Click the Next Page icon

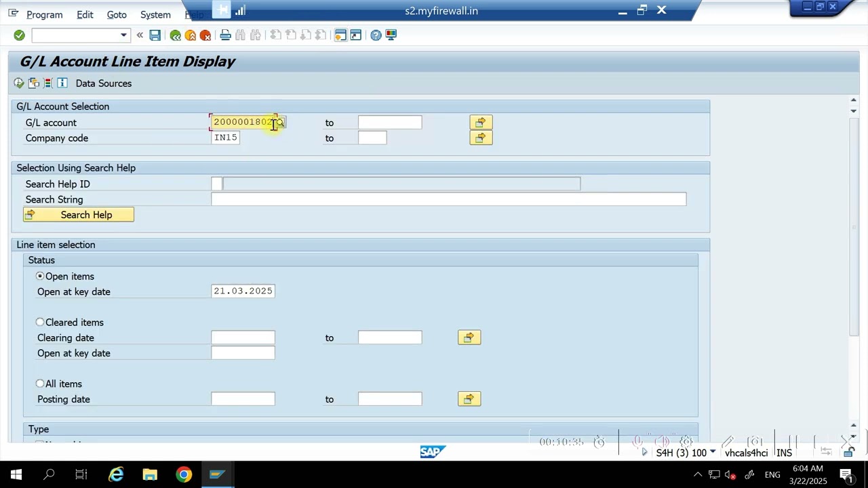click(305, 35)
